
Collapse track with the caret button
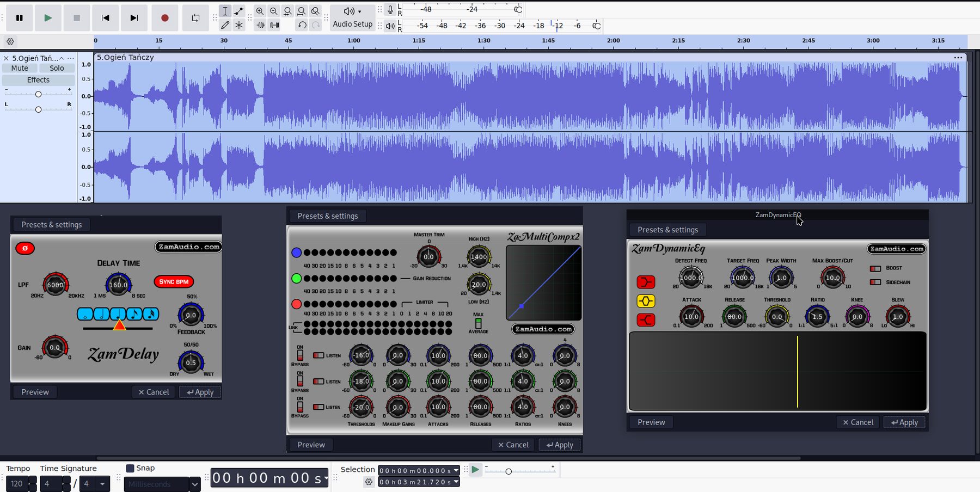[x=62, y=58]
